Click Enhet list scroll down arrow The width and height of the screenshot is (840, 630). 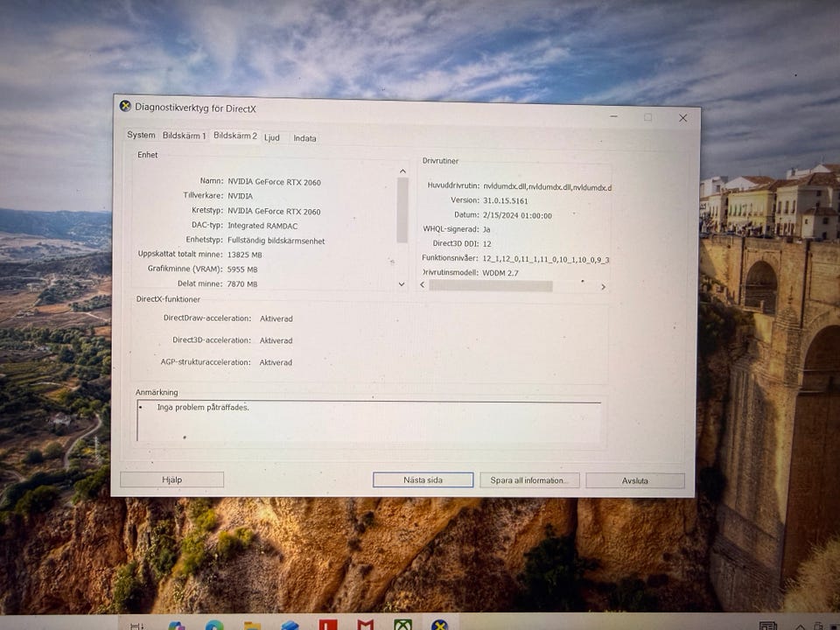(x=402, y=283)
